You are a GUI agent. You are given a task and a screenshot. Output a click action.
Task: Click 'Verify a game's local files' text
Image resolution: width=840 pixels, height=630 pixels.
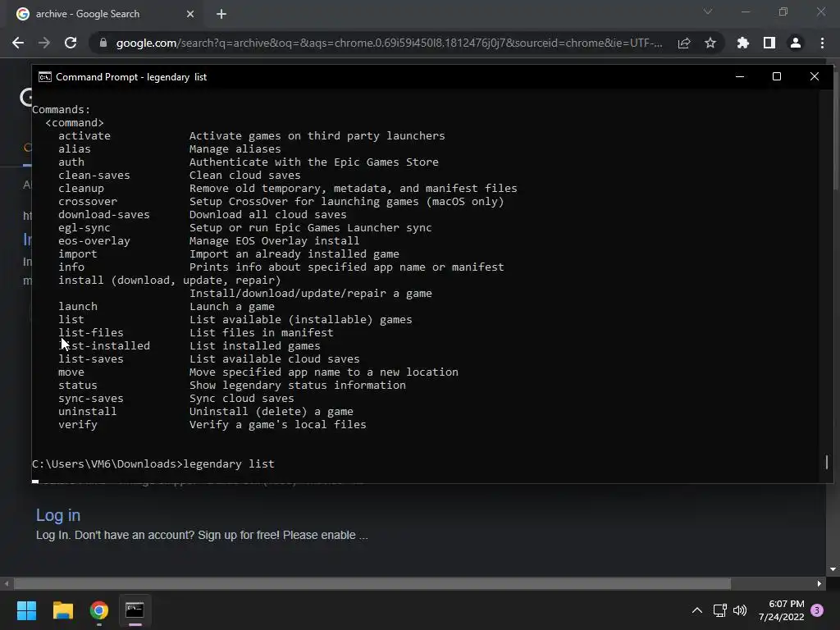click(277, 424)
